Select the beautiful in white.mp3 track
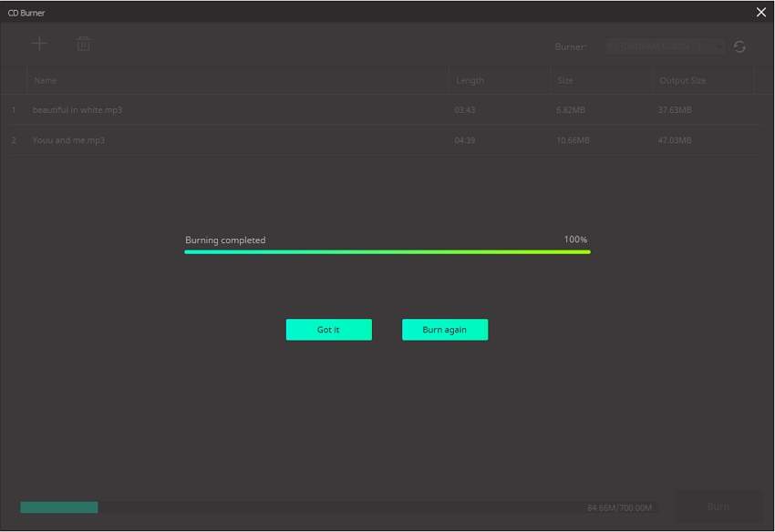This screenshot has width=775, height=532. tap(77, 110)
